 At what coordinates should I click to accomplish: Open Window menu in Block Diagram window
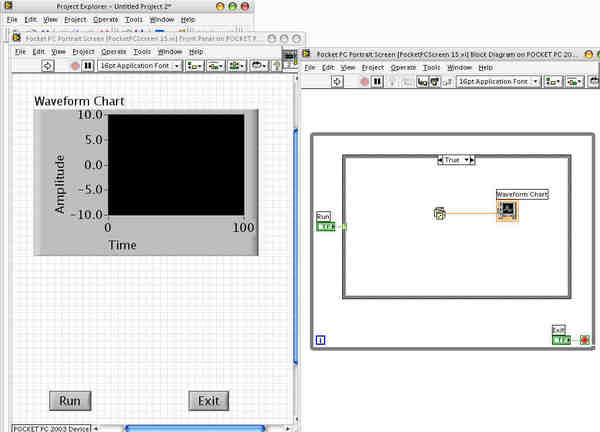tap(459, 68)
